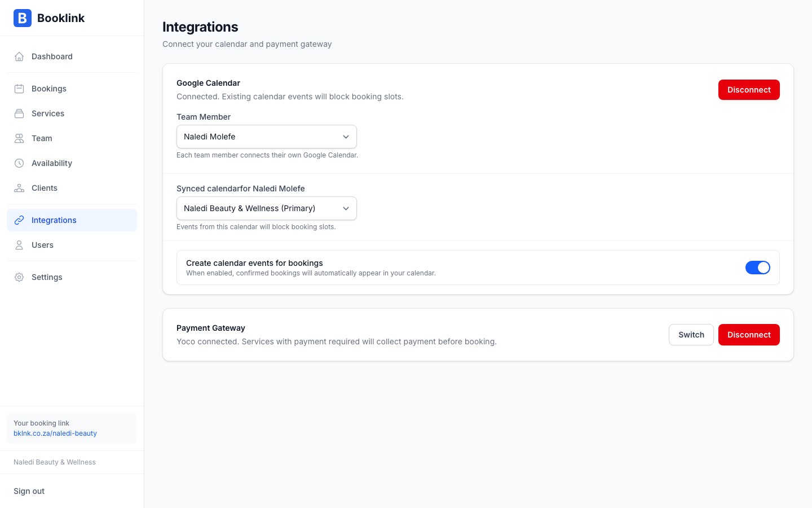Click the Bookings calendar icon
This screenshot has width=812, height=508.
19,89
